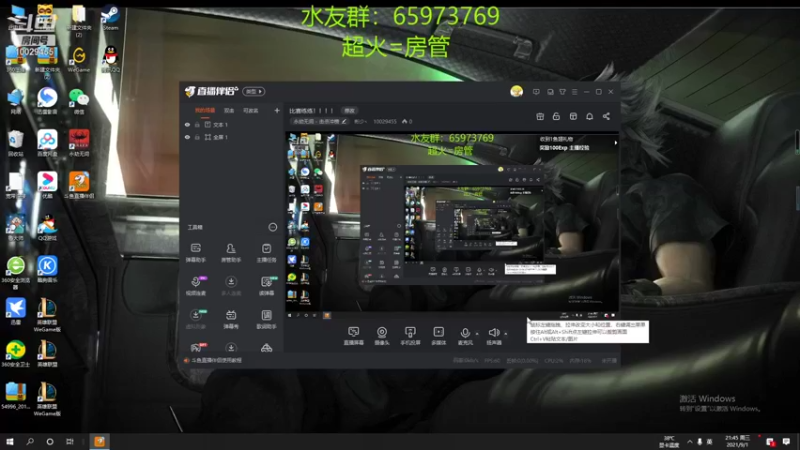Open microphone options arrow
The image size is (800, 450).
(x=478, y=334)
